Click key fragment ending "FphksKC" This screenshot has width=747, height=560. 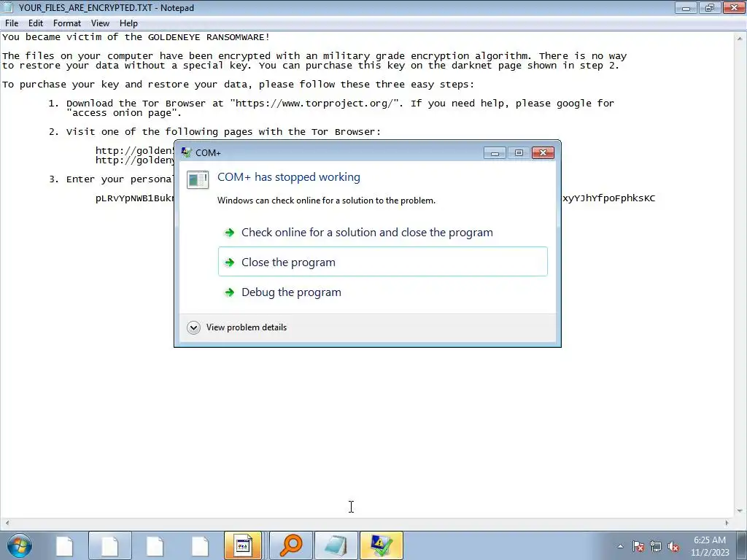tap(609, 198)
